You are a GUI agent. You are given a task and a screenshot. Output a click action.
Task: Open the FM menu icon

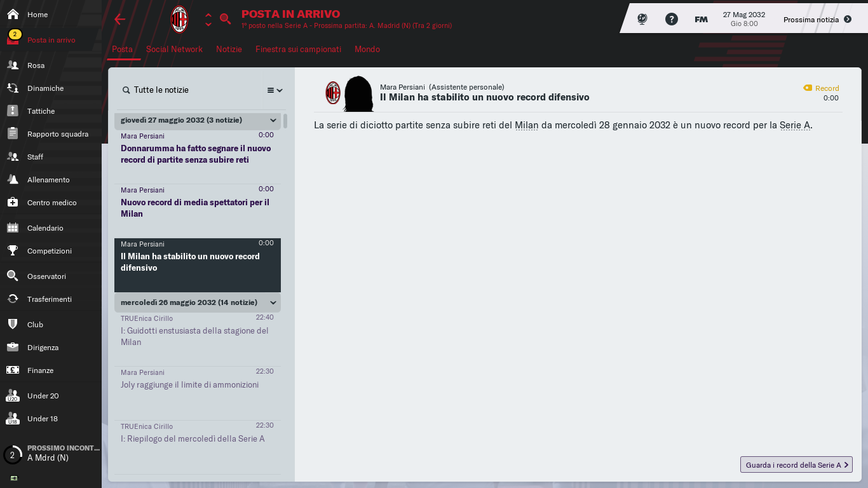pyautogui.click(x=701, y=19)
